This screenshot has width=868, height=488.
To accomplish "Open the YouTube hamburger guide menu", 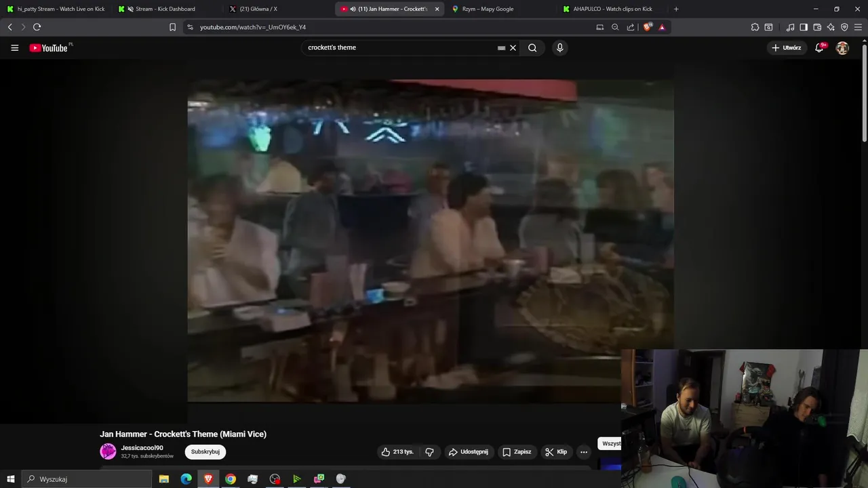I will (x=14, y=48).
